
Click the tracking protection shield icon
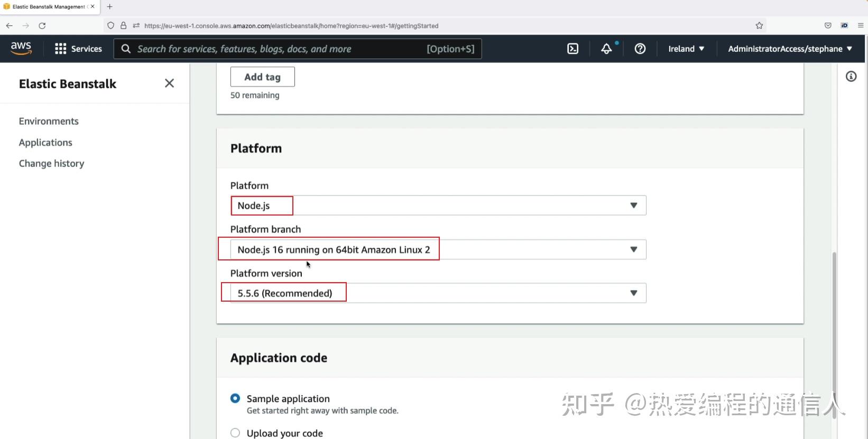pyautogui.click(x=110, y=25)
